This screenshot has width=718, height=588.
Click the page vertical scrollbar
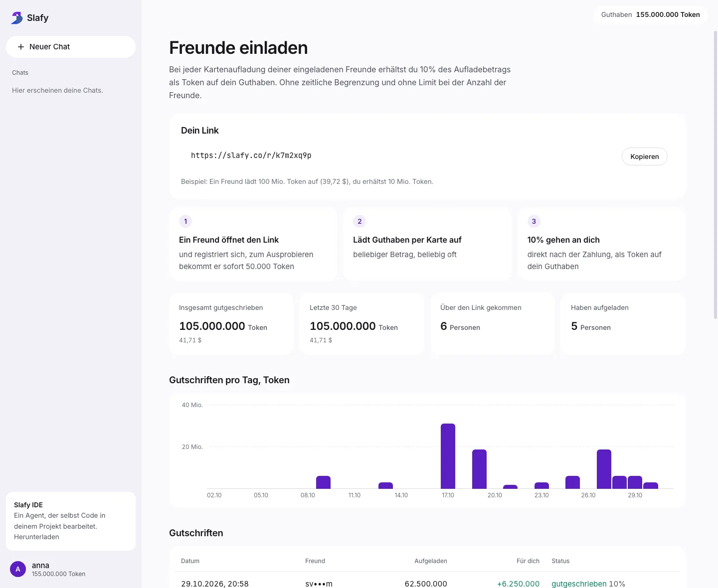[716, 174]
